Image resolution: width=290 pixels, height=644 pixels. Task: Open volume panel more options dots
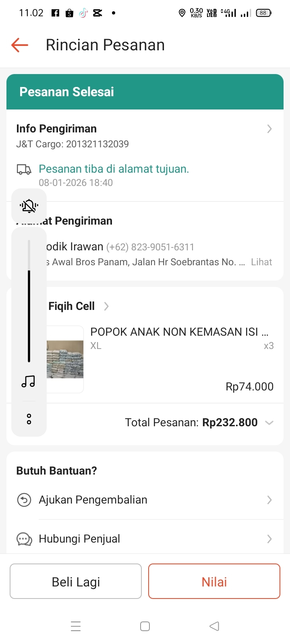(x=29, y=419)
